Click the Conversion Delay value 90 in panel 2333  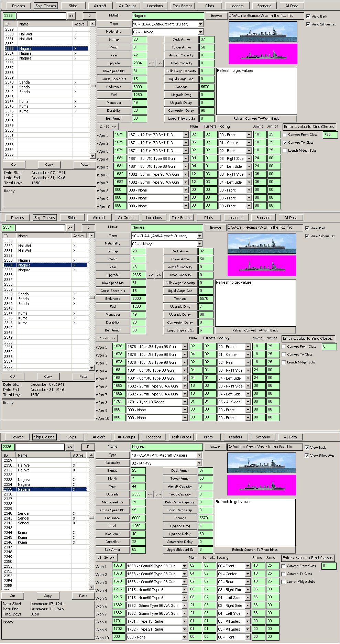point(207,111)
